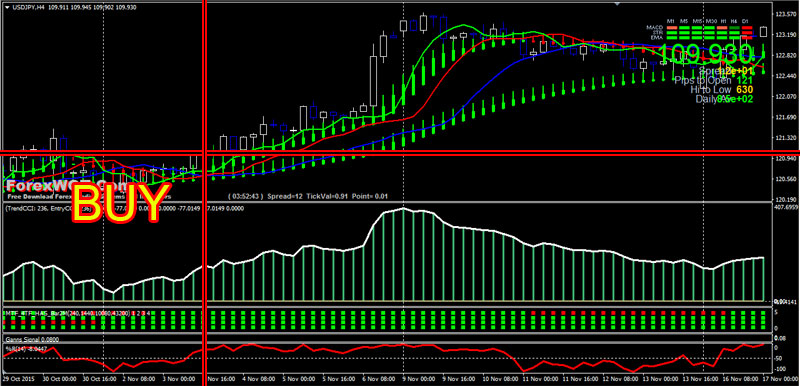Click the chart shift triangle marker at top
The width and height of the screenshot is (800, 386).
coord(618,3)
